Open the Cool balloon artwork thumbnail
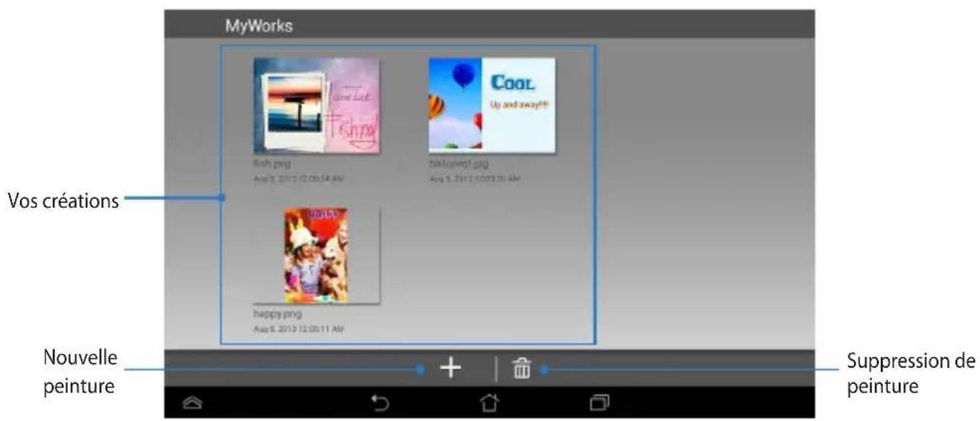 (x=492, y=105)
